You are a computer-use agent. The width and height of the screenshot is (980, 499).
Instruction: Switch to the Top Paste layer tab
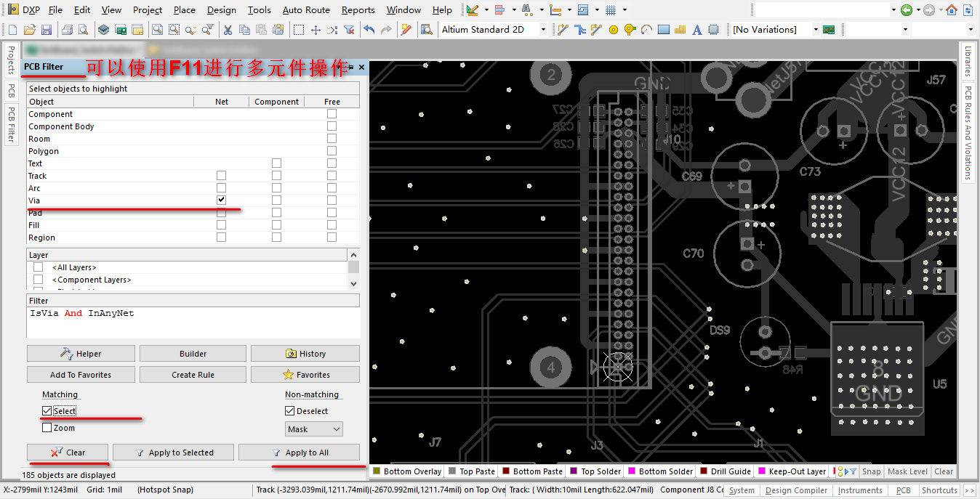pyautogui.click(x=476, y=471)
